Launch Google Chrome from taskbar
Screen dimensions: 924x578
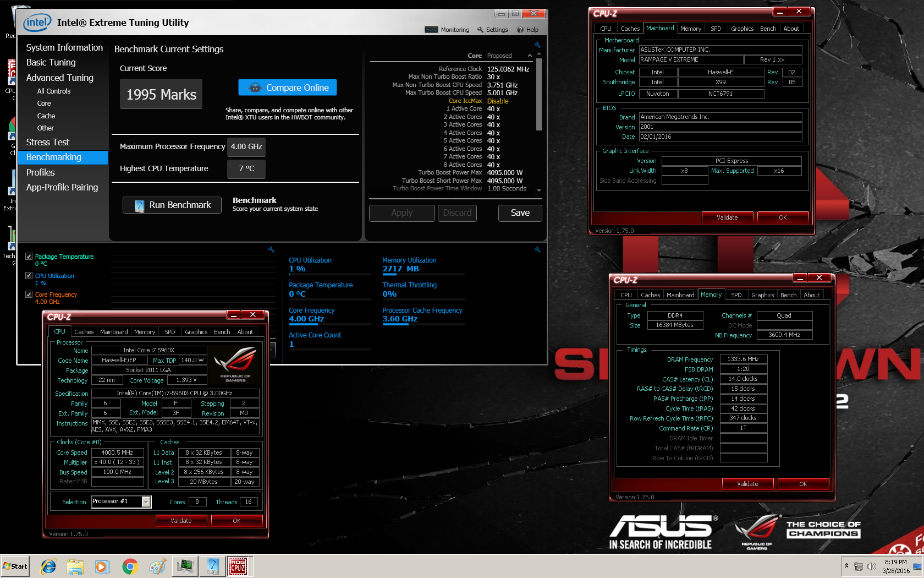pos(130,566)
